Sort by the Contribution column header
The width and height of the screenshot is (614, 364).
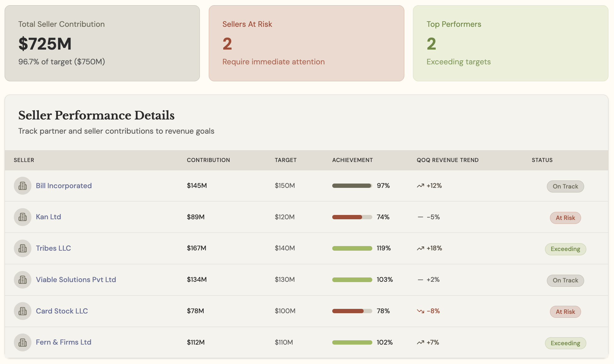[x=208, y=160]
